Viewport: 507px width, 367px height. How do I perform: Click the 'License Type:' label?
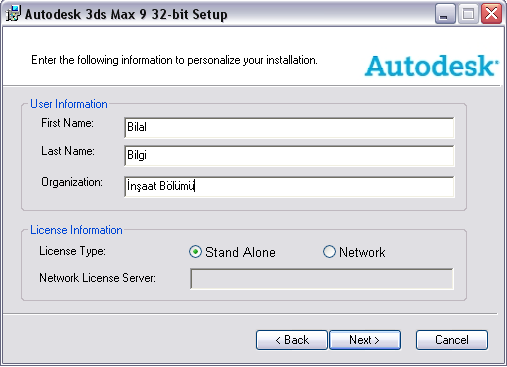(x=72, y=251)
